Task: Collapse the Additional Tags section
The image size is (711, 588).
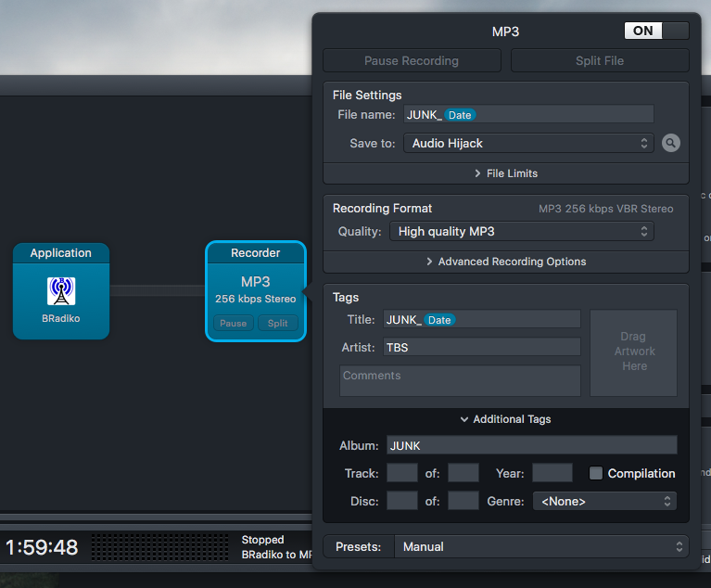Action: click(505, 419)
